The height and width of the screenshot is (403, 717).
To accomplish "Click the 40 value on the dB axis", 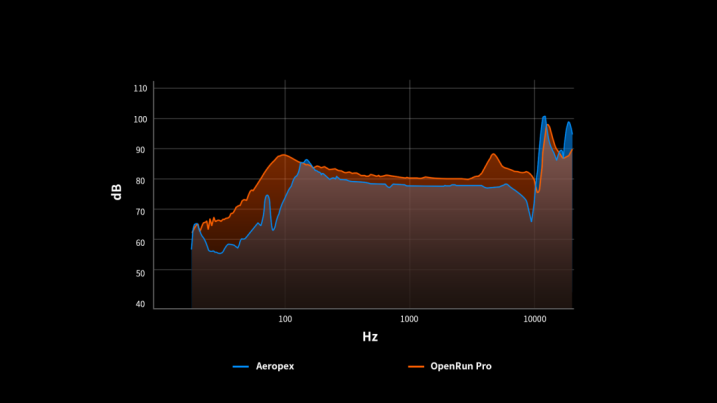I will click(x=140, y=304).
